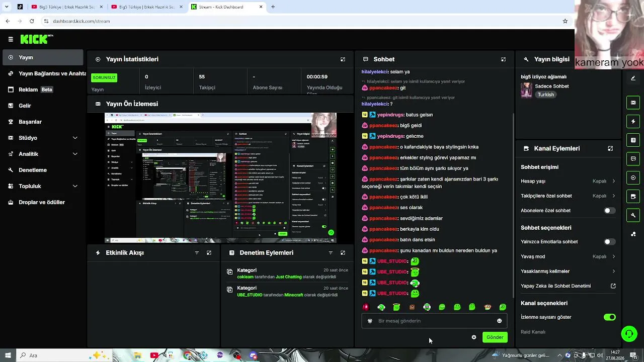Image resolution: width=644 pixels, height=362 pixels.
Task: Open the Discord taskbar icon
Action: pos(253,355)
